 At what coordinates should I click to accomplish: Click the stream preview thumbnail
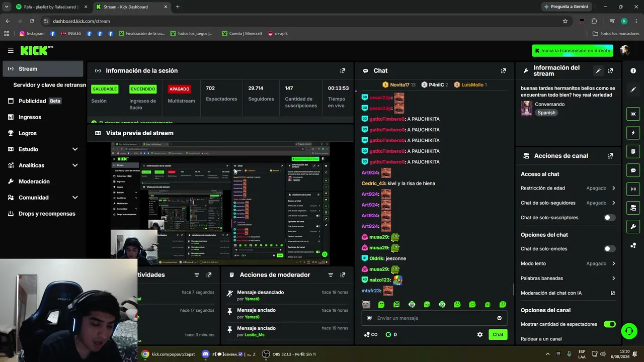coord(220,204)
